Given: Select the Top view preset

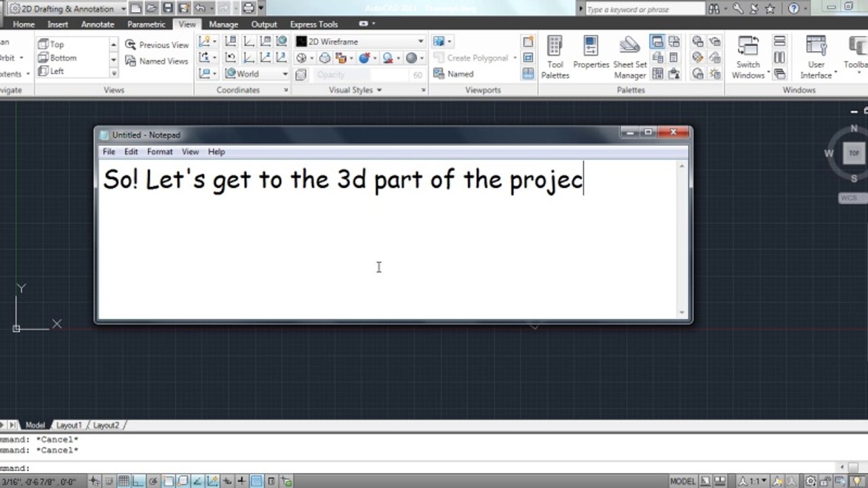Looking at the screenshot, I should tap(52, 44).
